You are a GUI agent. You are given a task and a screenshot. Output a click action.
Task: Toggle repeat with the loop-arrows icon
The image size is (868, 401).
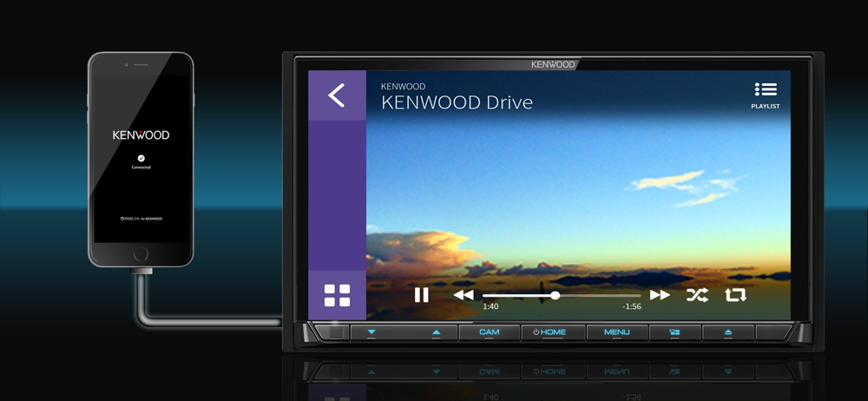[736, 295]
